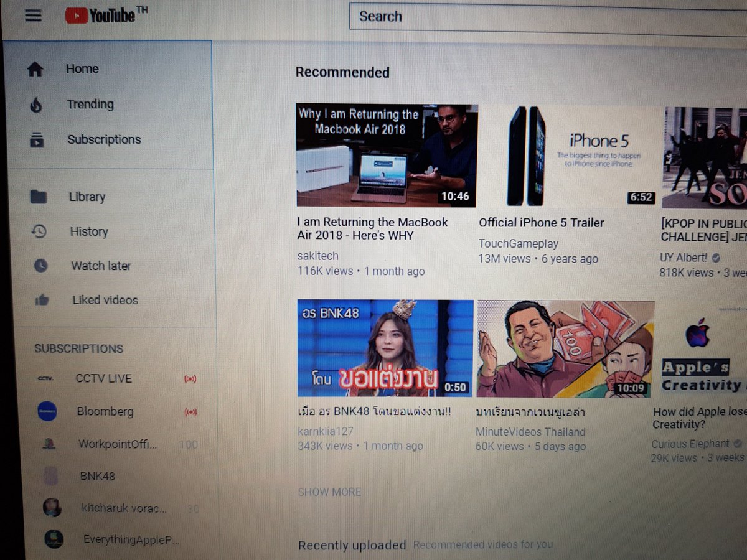The height and width of the screenshot is (560, 747).
Task: Click Bloomberg live-broadcast indicator
Action: pyautogui.click(x=191, y=412)
